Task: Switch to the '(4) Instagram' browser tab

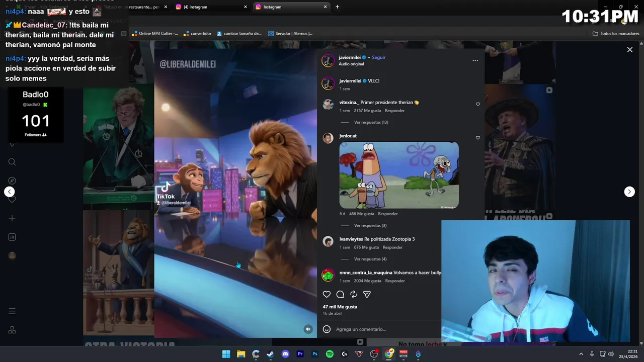Action: pos(211,7)
